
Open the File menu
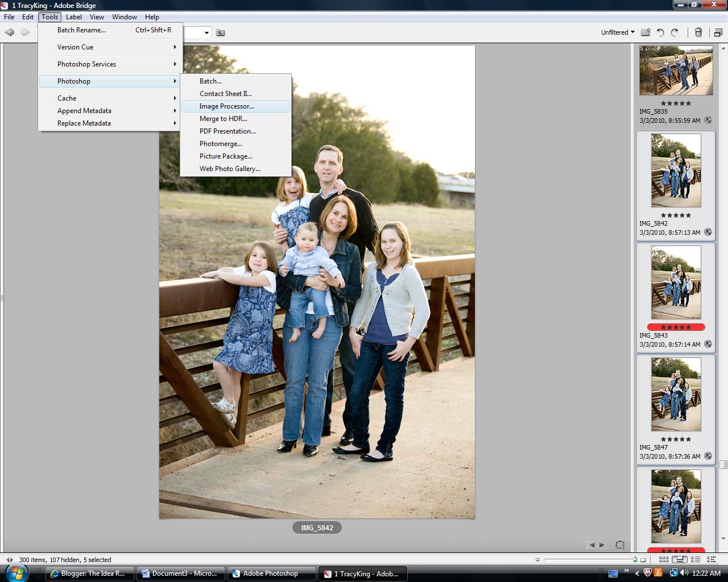(x=10, y=17)
